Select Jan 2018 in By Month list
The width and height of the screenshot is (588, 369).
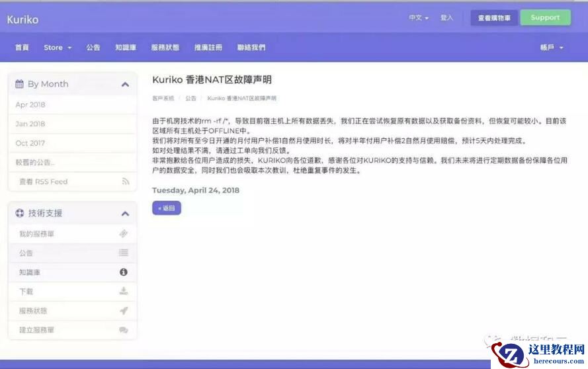click(72, 124)
